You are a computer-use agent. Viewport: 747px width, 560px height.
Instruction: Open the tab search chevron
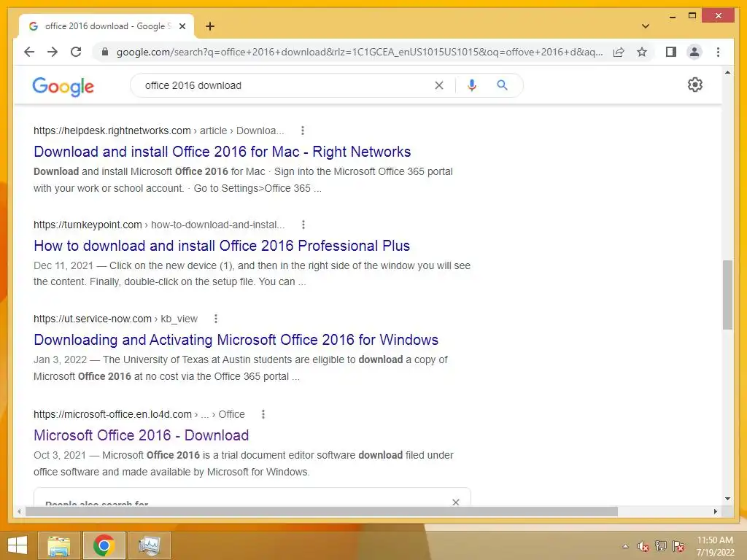[x=645, y=26]
